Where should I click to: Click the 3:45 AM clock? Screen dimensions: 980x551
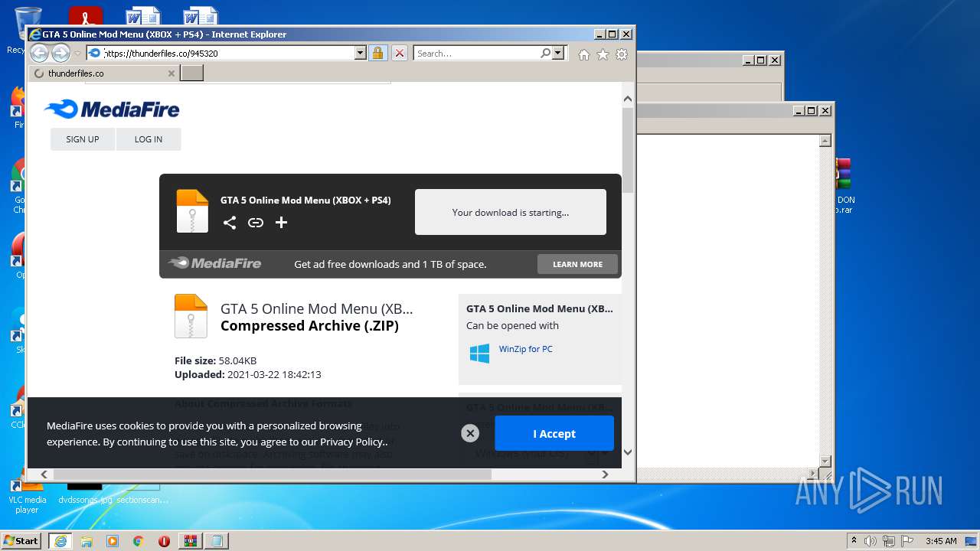941,540
